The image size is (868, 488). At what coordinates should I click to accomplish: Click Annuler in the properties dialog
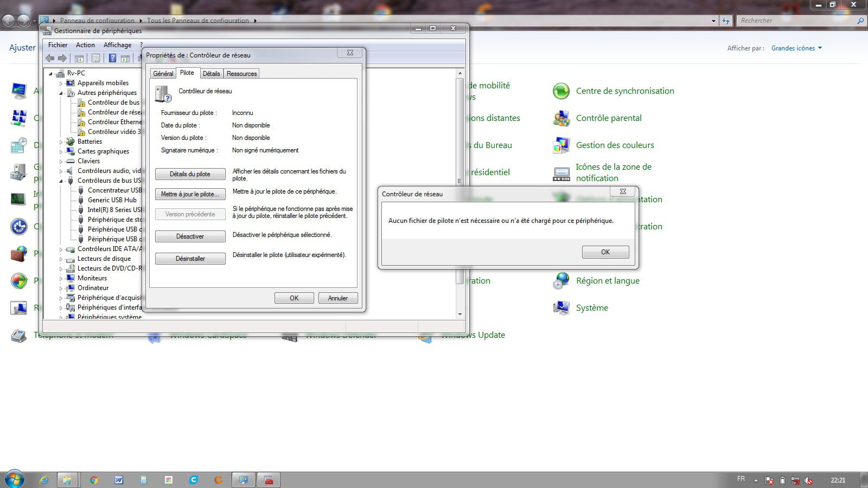(x=337, y=298)
